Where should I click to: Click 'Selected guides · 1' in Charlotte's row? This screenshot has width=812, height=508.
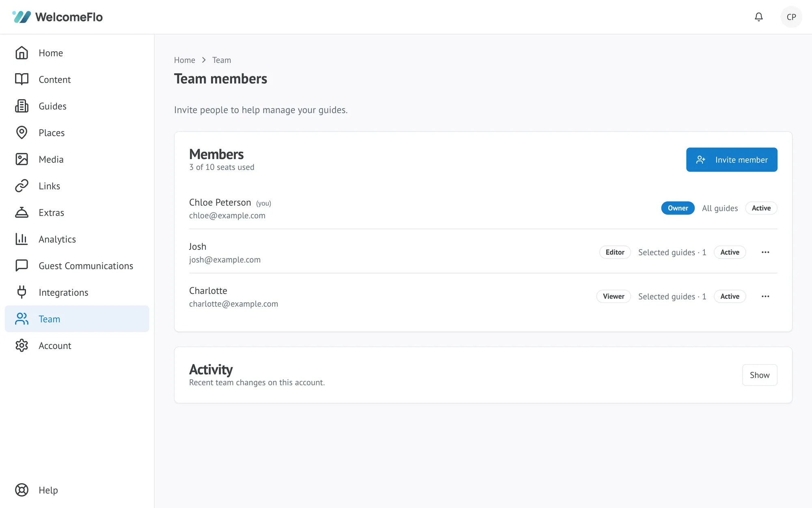point(672,297)
